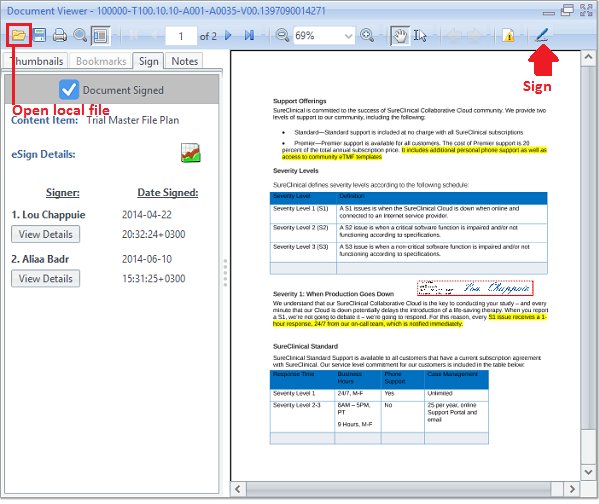This screenshot has height=504, width=600.
Task: Toggle the full screen window icon
Action: [x=586, y=10]
